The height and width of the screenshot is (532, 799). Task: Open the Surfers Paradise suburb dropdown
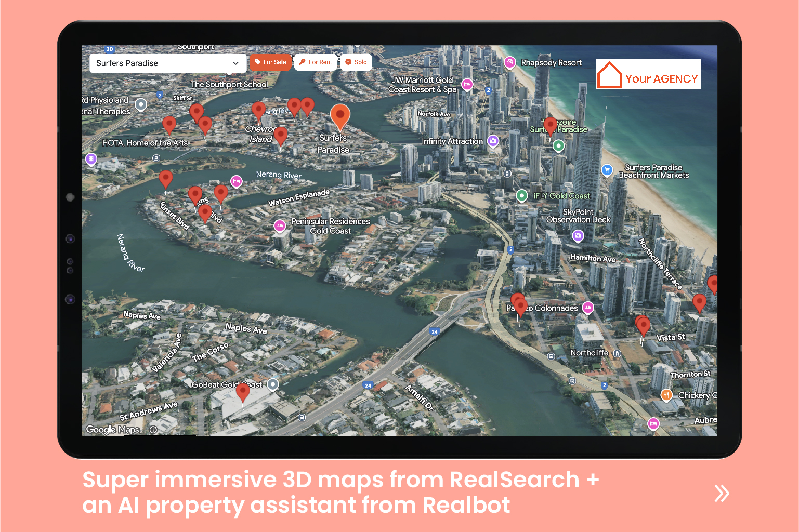[167, 63]
